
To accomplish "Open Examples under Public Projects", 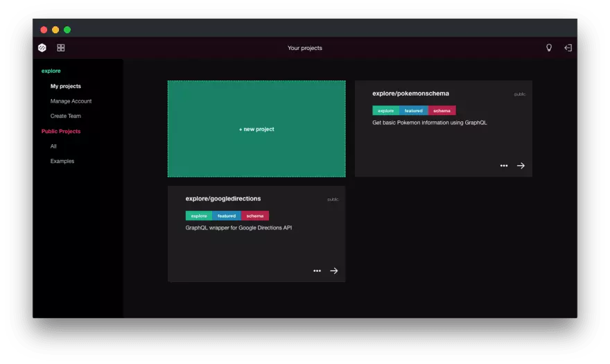I will point(62,161).
